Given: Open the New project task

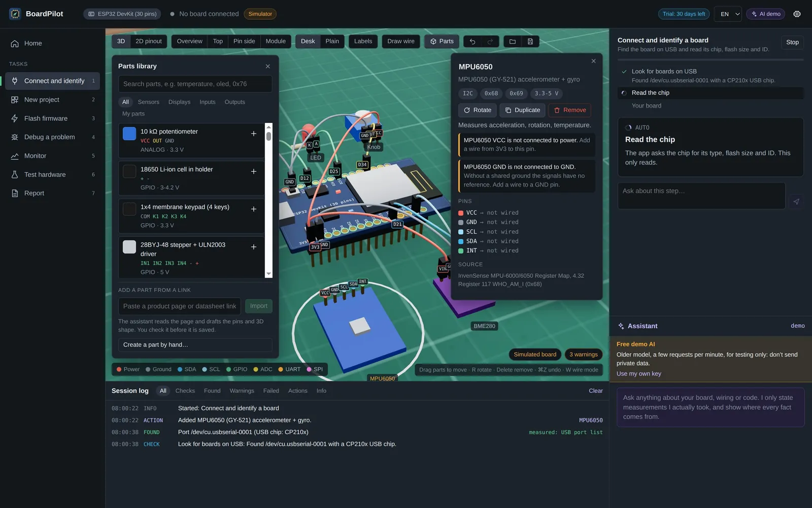Looking at the screenshot, I should tap(53, 100).
